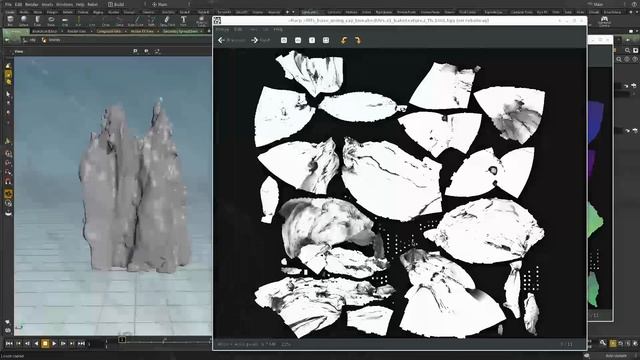The image size is (640, 360).
Task: Select the Box shelf tool
Action: point(10,21)
